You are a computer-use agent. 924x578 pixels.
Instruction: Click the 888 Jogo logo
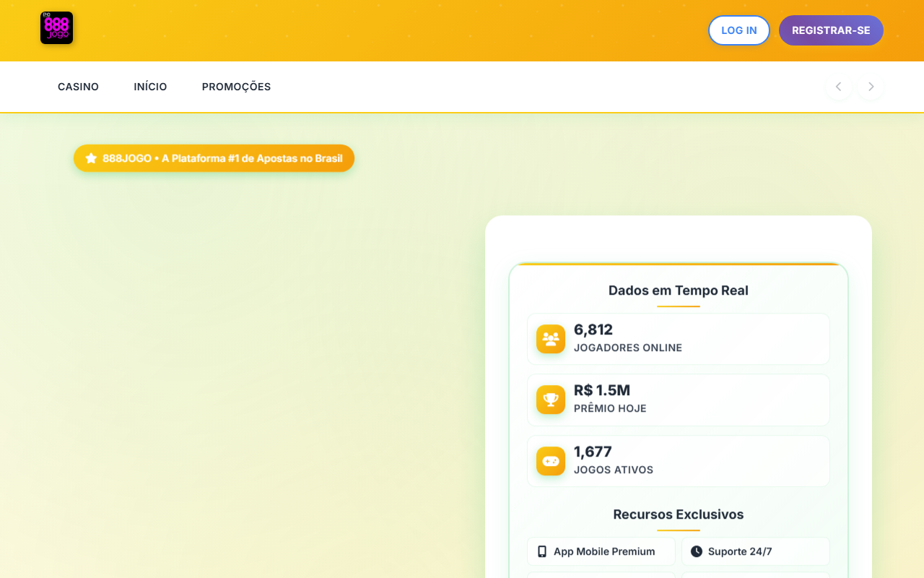(x=56, y=28)
